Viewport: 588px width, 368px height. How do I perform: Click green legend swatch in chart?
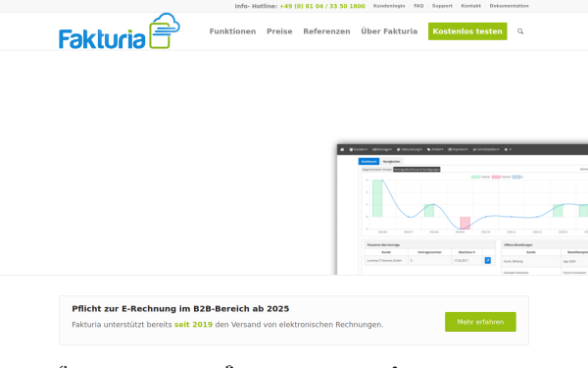pos(475,177)
